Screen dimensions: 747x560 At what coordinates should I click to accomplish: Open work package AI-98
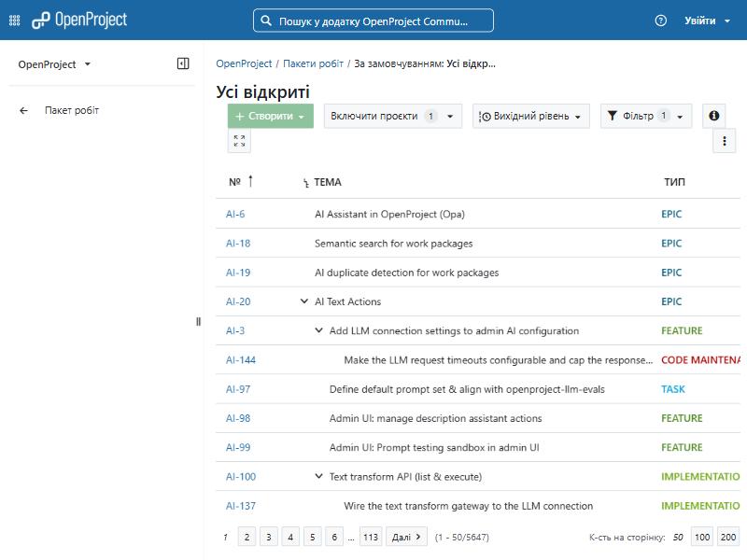tap(238, 418)
